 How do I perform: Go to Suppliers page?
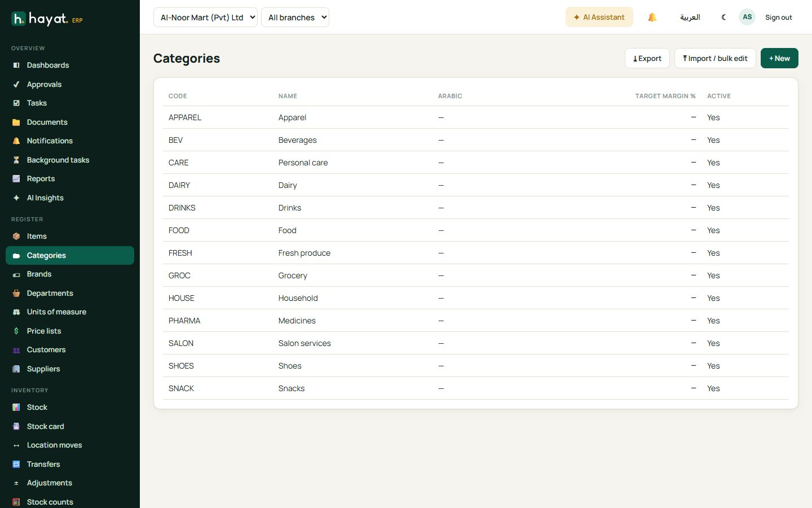(70, 369)
